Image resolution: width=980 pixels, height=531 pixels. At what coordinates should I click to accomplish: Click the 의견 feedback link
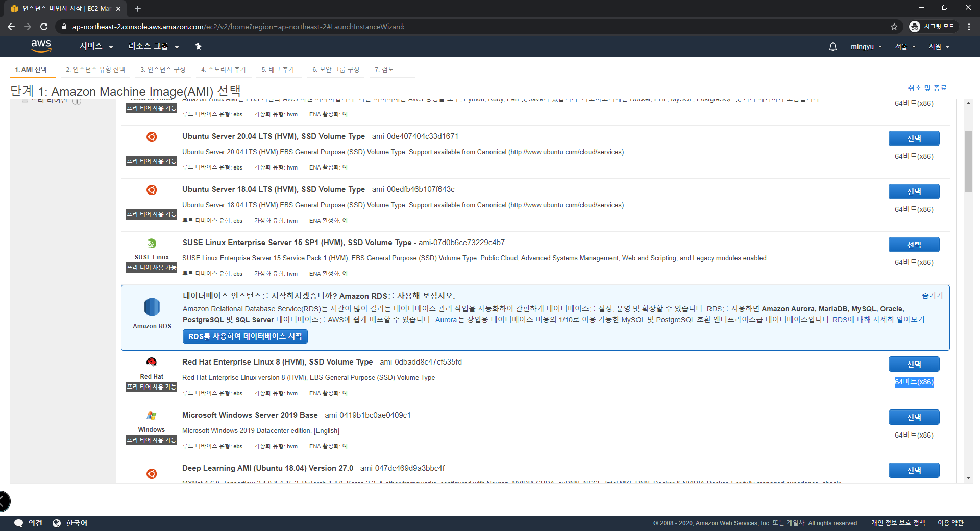(x=35, y=523)
